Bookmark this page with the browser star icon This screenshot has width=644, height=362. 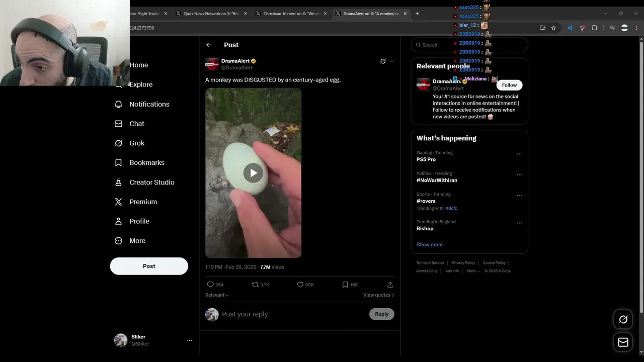pyautogui.click(x=553, y=28)
